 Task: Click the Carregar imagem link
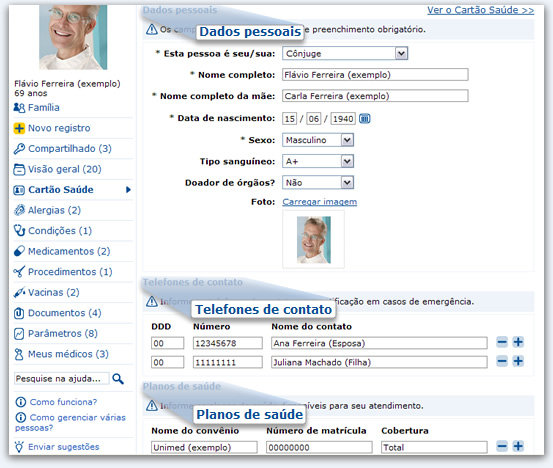coord(320,202)
